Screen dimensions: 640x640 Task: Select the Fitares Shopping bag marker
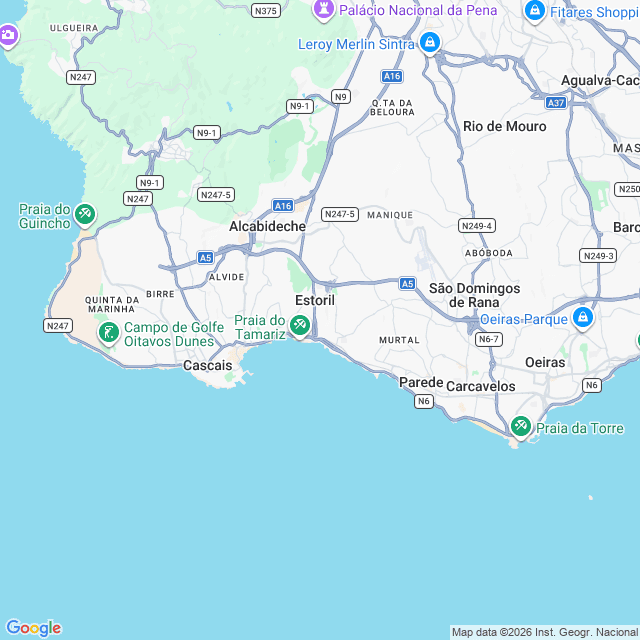coord(535,11)
